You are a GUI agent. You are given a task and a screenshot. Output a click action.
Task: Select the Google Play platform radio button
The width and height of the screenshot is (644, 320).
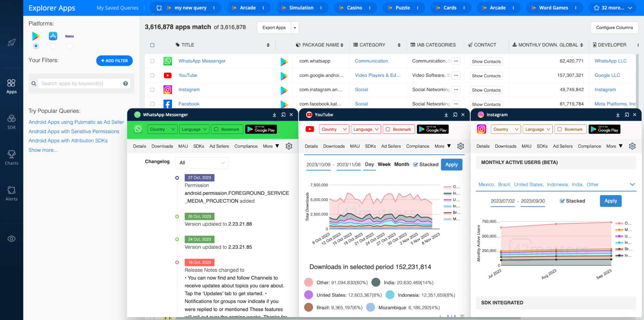pyautogui.click(x=36, y=46)
